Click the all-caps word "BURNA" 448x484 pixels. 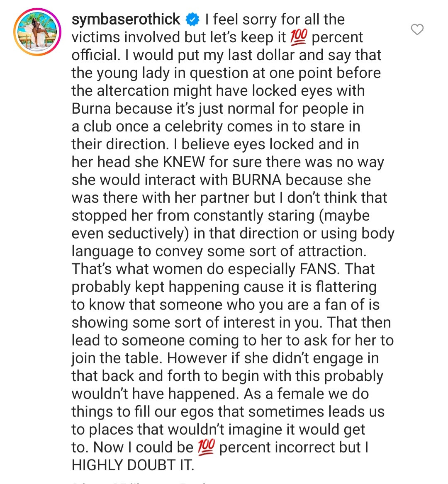(257, 180)
